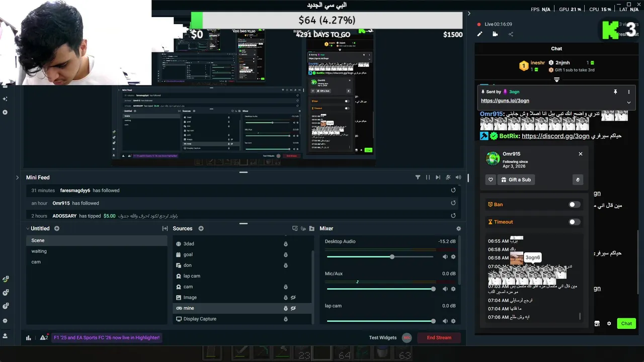Toggle the Timeout switch for Omr915
The image size is (644, 362).
coord(574,222)
